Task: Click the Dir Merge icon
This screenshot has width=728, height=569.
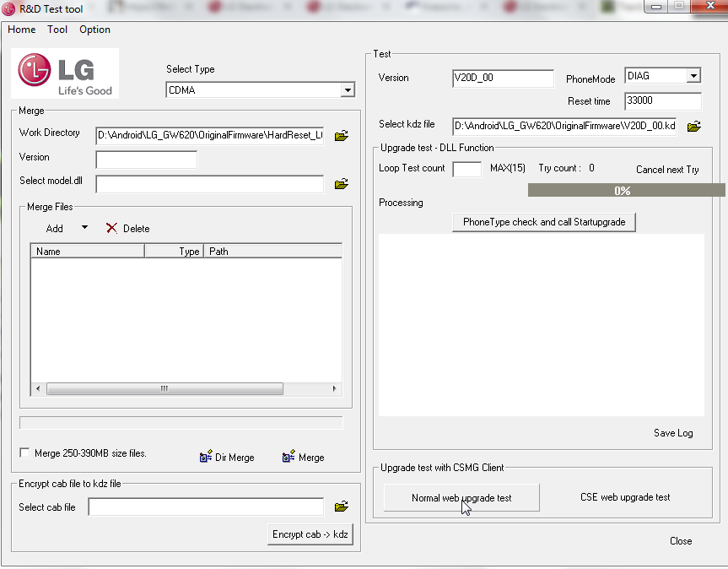Action: (x=206, y=457)
